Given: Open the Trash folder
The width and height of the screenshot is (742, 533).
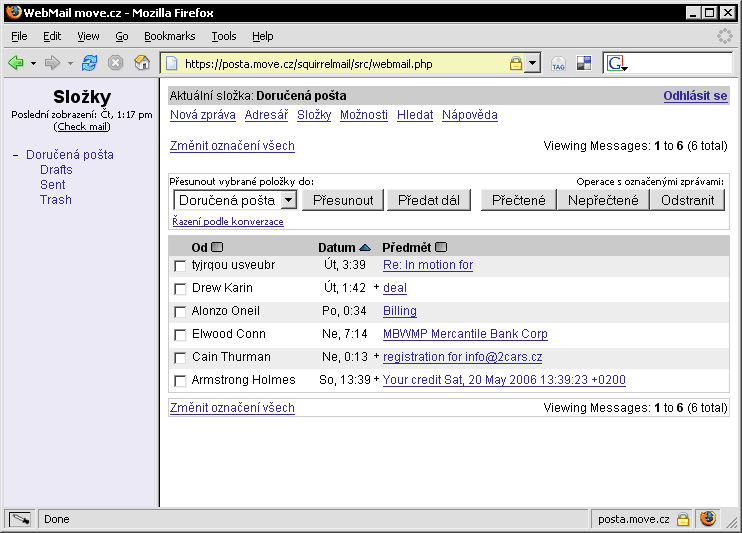Looking at the screenshot, I should [x=56, y=200].
